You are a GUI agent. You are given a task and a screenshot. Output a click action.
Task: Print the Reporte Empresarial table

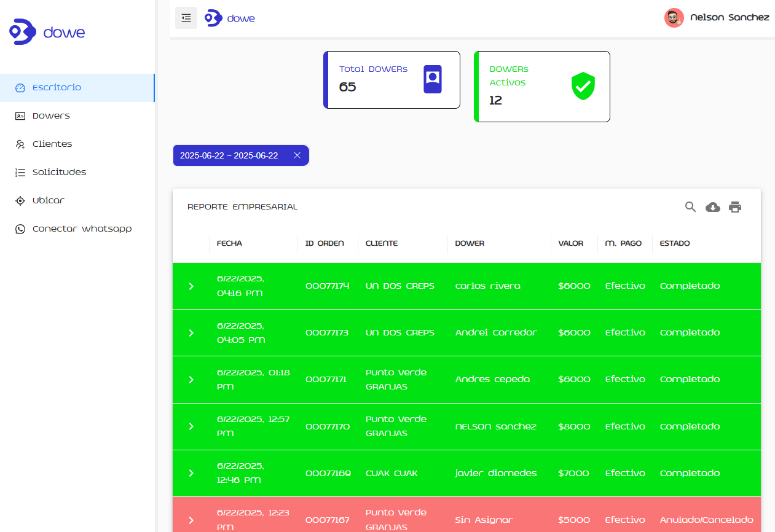click(735, 207)
